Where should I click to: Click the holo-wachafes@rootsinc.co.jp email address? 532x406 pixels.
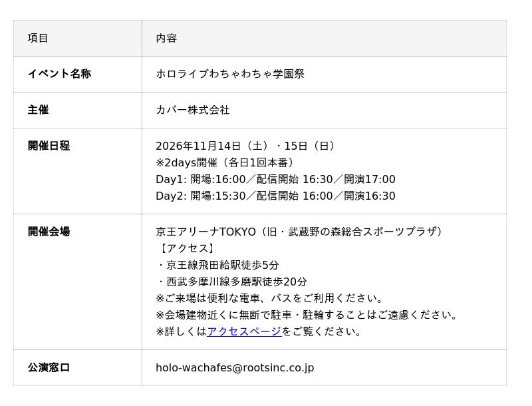(235, 367)
